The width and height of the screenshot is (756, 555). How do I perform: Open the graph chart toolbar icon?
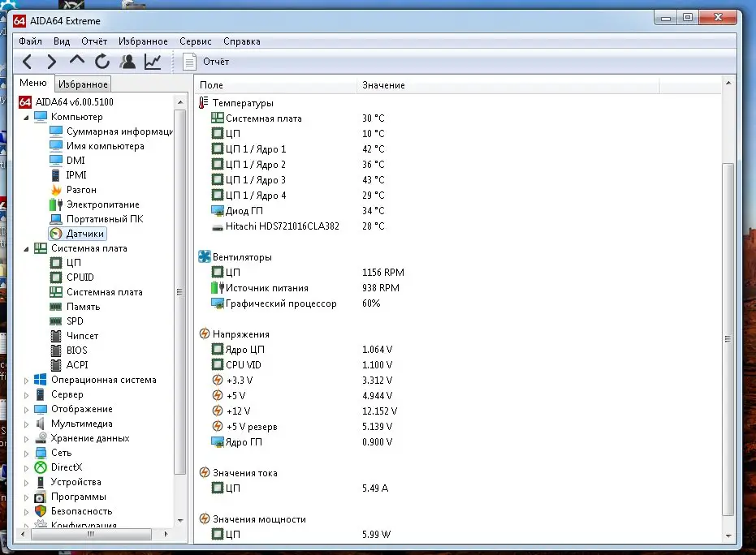(x=153, y=62)
